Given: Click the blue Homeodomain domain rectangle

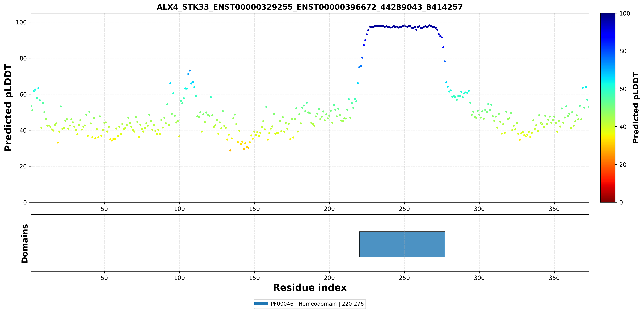Looking at the screenshot, I should coord(402,244).
